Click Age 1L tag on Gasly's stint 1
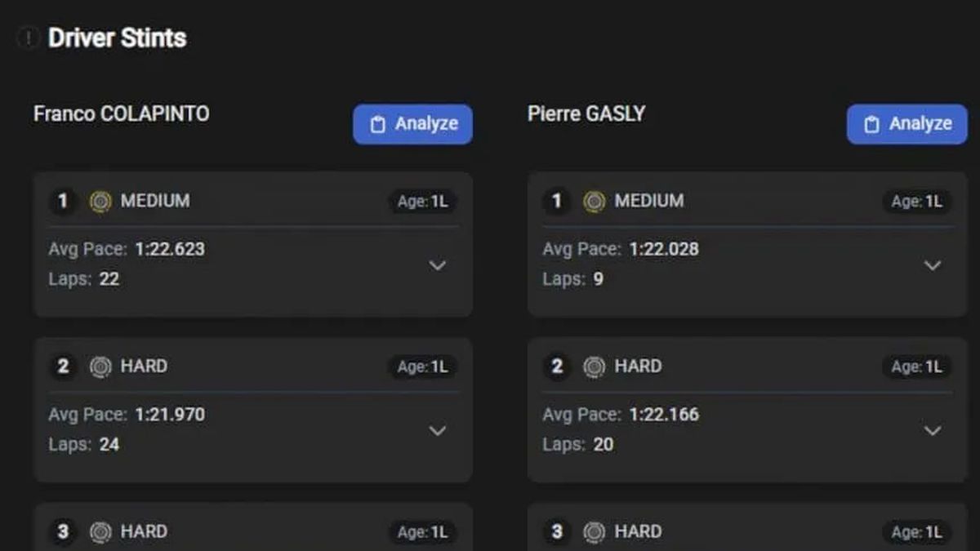The image size is (980, 551). click(x=916, y=202)
